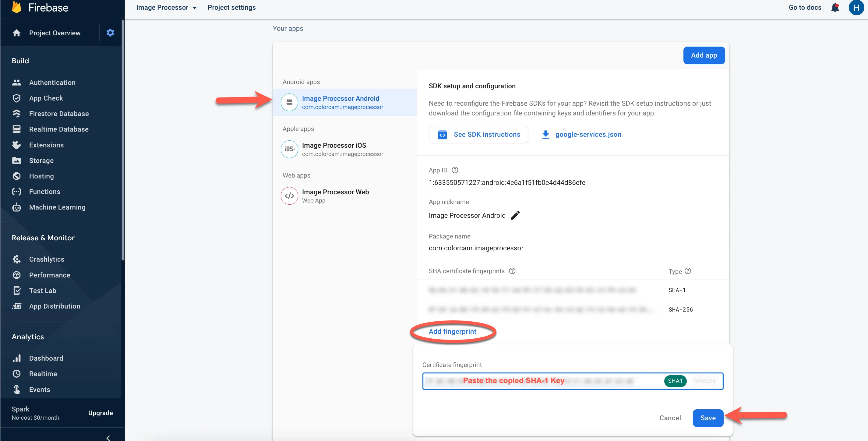The width and height of the screenshot is (868, 441).
Task: Click the SHA-256 fingerprint row
Action: [x=573, y=309]
